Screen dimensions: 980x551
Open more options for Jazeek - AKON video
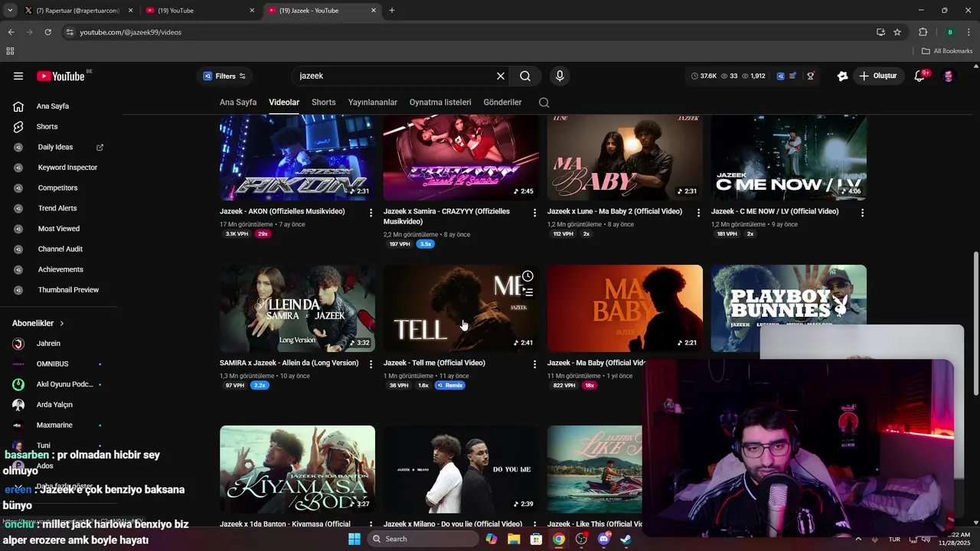click(371, 213)
